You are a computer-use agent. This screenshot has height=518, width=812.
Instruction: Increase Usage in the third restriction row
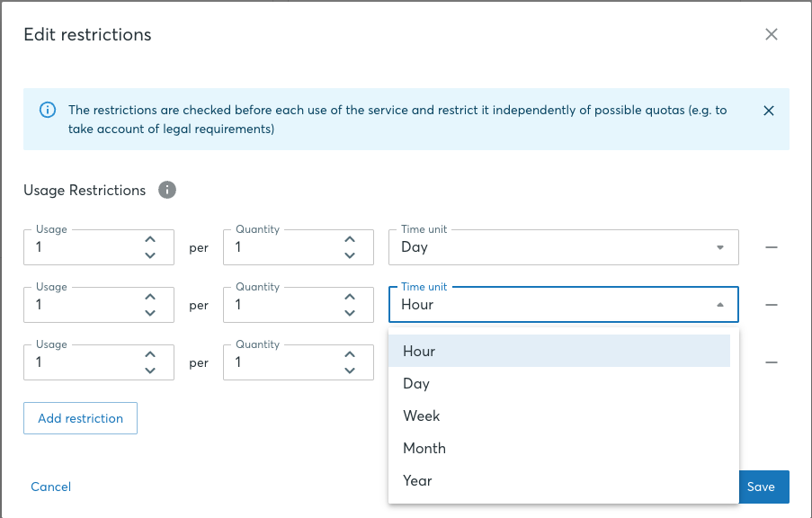[150, 354]
